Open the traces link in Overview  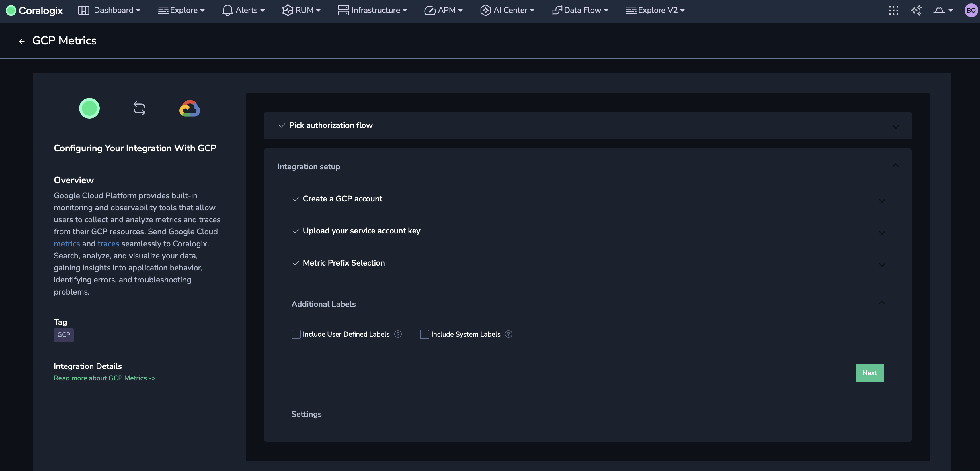108,244
